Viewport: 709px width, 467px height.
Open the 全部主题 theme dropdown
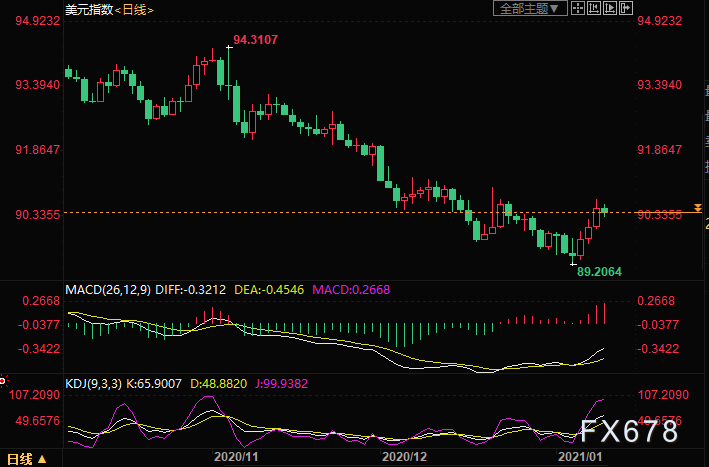530,9
